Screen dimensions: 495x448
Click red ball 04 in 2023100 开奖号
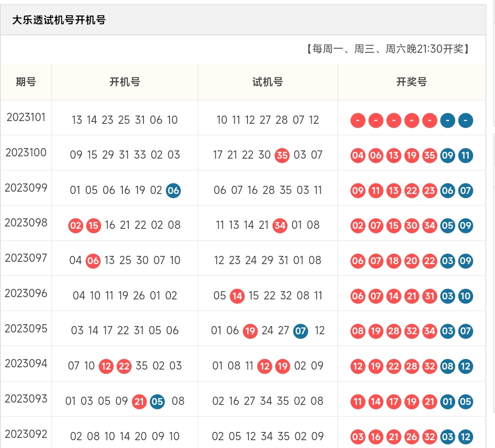[357, 155]
